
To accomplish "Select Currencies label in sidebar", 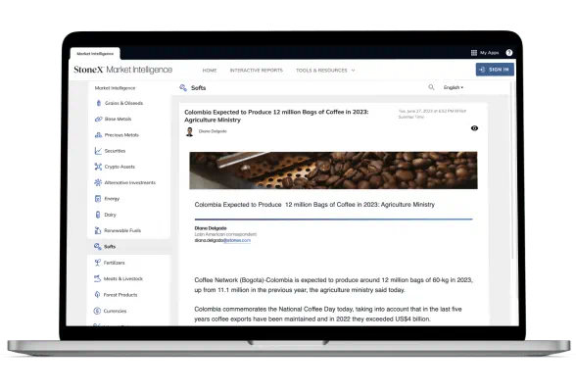I will [x=115, y=312].
